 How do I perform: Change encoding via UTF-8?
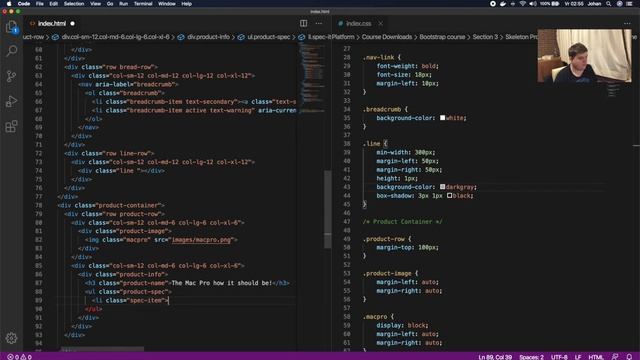559,357
